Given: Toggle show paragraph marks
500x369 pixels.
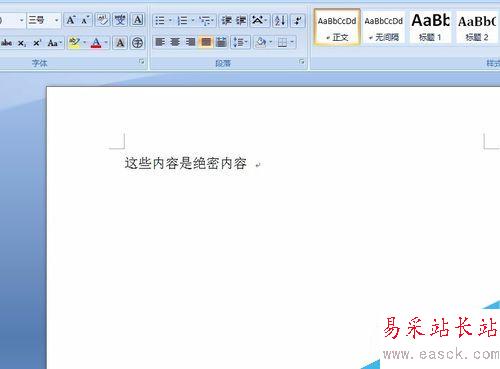Looking at the screenshot, I should (x=298, y=21).
